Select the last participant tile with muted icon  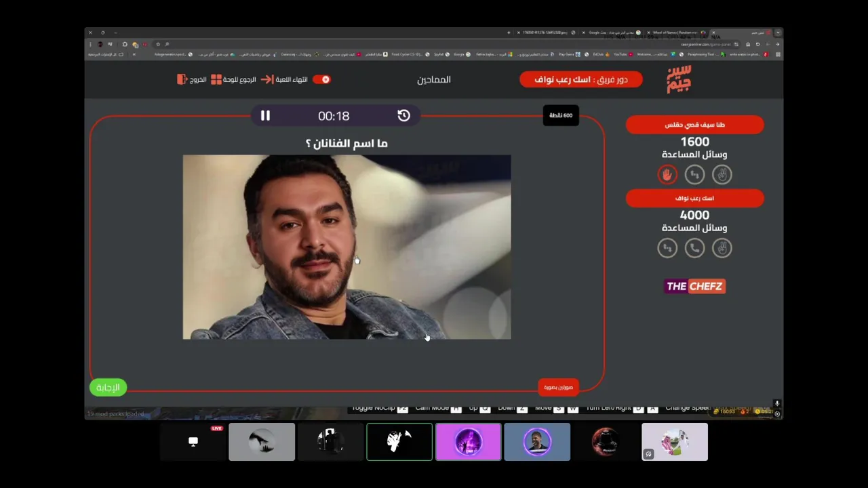point(675,442)
